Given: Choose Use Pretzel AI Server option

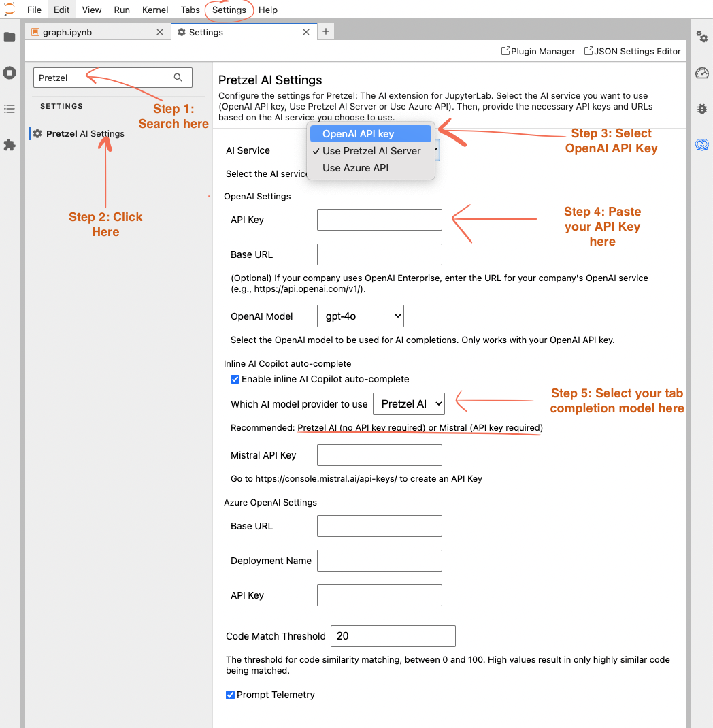Looking at the screenshot, I should 370,151.
